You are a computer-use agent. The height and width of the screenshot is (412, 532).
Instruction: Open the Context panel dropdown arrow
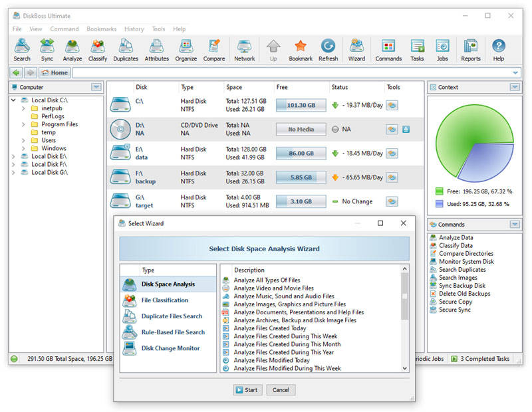(x=514, y=87)
